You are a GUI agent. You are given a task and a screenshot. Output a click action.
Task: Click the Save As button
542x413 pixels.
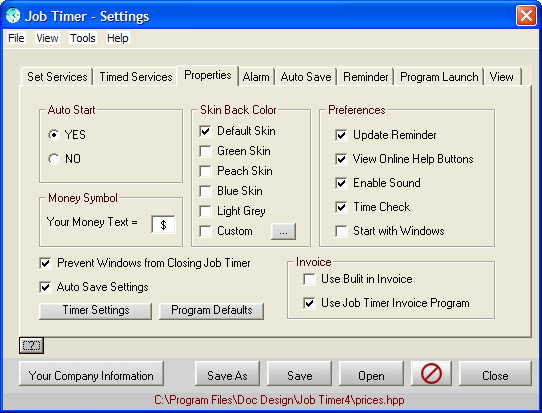pos(227,374)
